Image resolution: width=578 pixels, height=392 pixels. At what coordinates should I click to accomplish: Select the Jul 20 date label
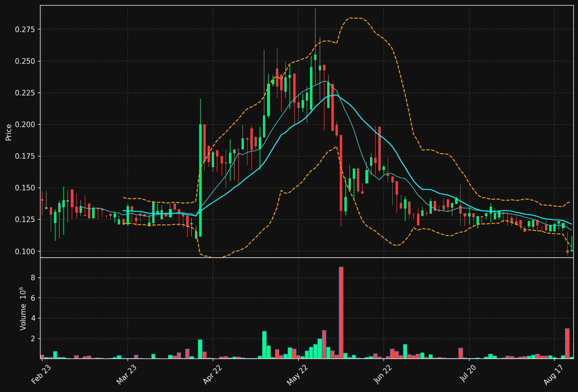click(x=469, y=374)
